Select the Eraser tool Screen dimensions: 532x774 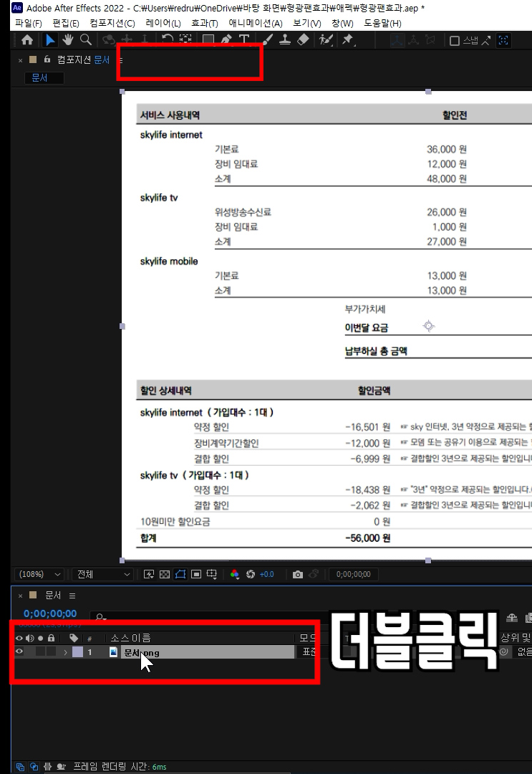303,40
